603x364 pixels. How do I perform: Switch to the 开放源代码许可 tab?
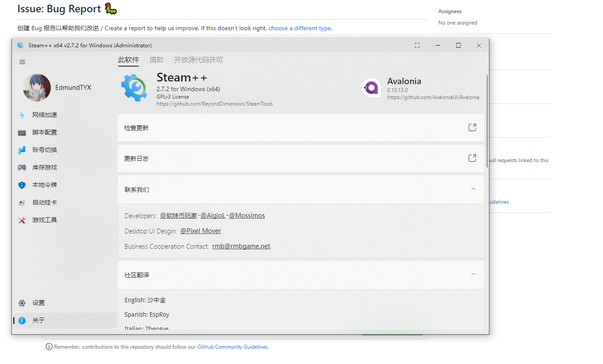click(x=197, y=60)
